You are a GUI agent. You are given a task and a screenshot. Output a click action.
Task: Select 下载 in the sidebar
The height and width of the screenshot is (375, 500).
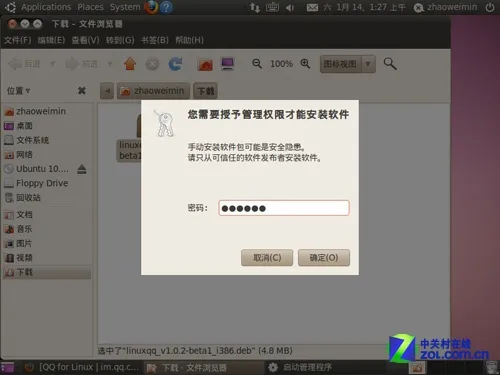[x=47, y=272]
